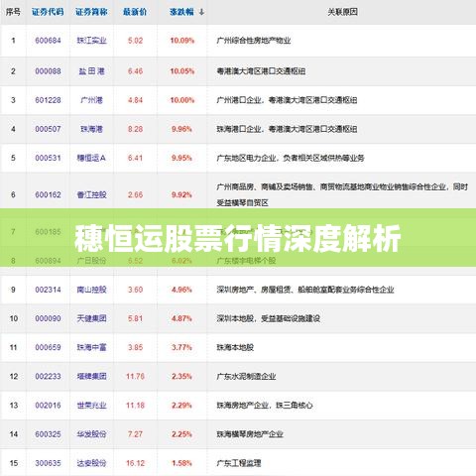Open the 珠江实业 stock name link
Viewport: 476px width, 476px height.
(x=91, y=41)
